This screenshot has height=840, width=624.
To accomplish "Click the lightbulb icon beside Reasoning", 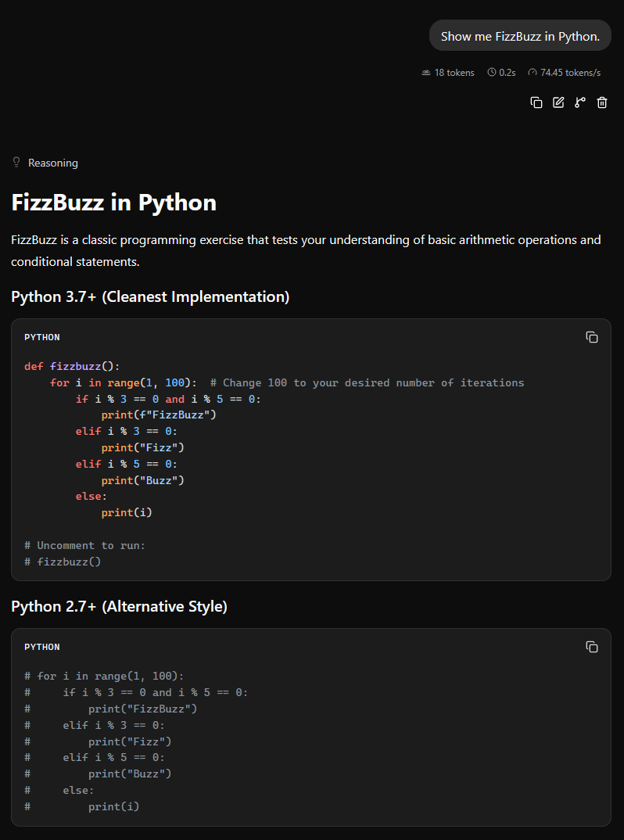I will tap(16, 163).
